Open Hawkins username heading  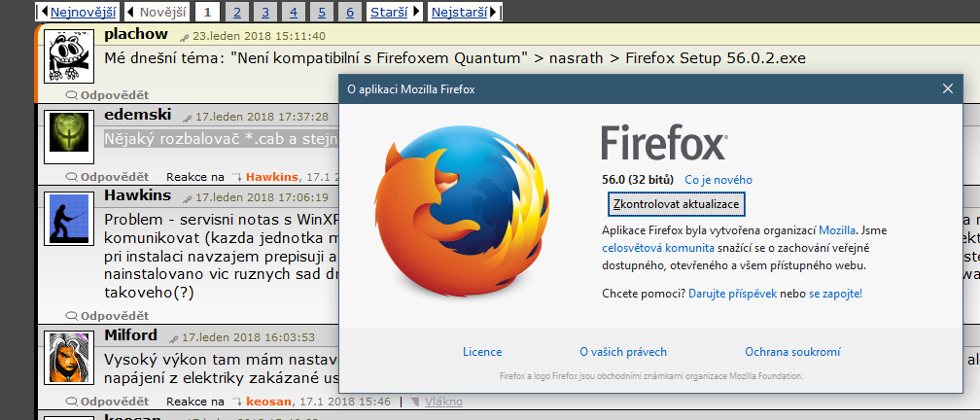tap(137, 195)
